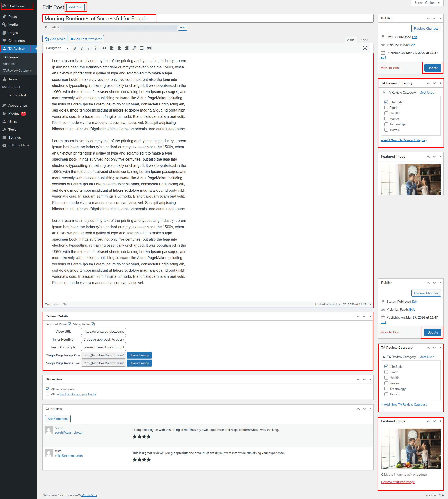Click the insert/edit link icon
Viewport: 448px width, 499px height.
pyautogui.click(x=134, y=48)
